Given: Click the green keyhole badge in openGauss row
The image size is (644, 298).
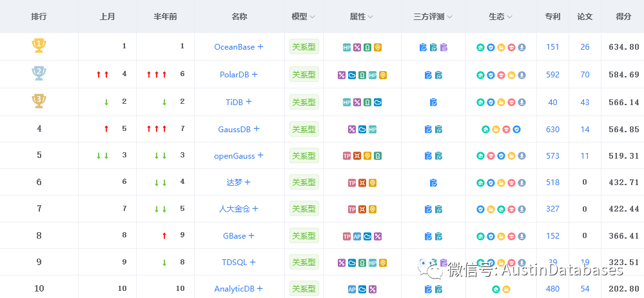Looking at the screenshot, I should (378, 156).
